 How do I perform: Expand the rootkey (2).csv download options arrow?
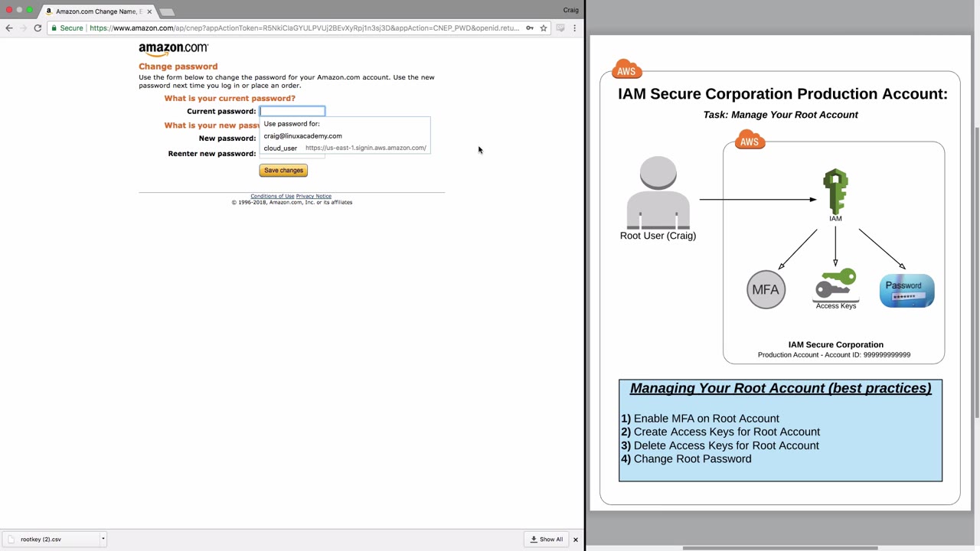coord(103,539)
